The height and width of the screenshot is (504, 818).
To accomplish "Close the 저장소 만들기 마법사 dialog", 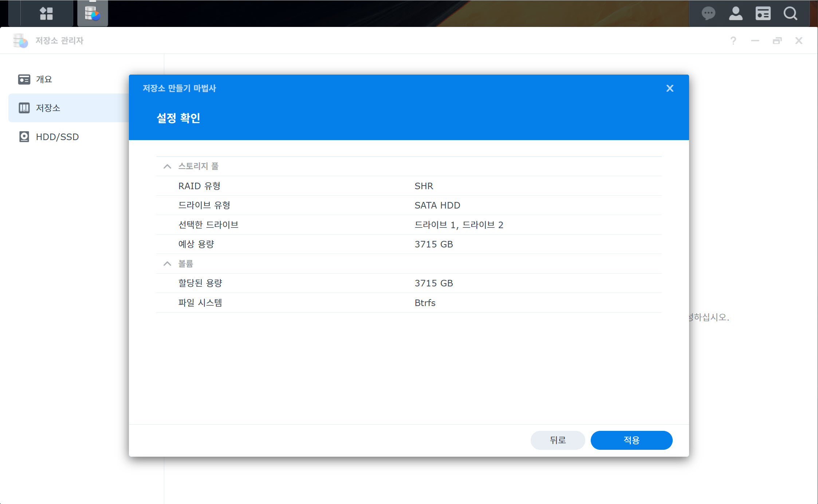I will pyautogui.click(x=669, y=88).
